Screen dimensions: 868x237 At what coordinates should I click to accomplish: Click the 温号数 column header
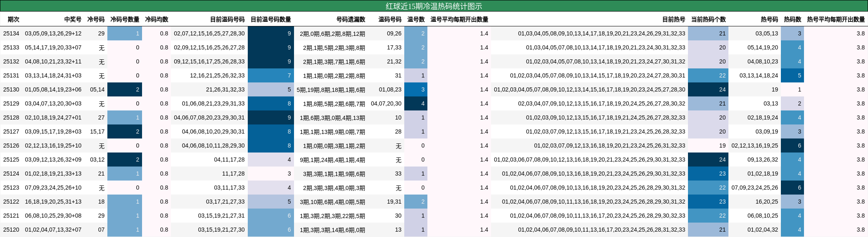(416, 19)
